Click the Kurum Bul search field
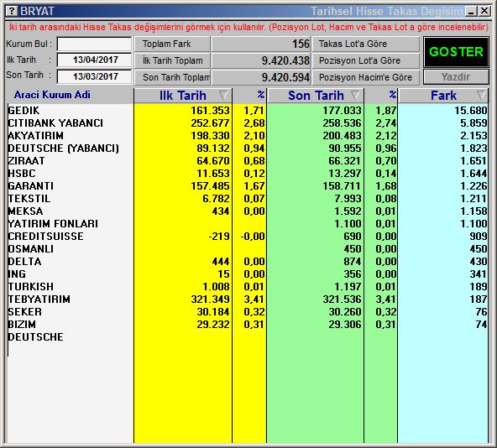Image resolution: width=497 pixels, height=448 pixels. coord(94,44)
